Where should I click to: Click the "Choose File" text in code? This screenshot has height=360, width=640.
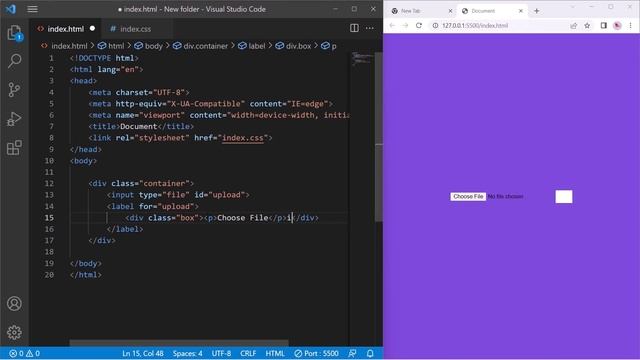tap(242, 218)
